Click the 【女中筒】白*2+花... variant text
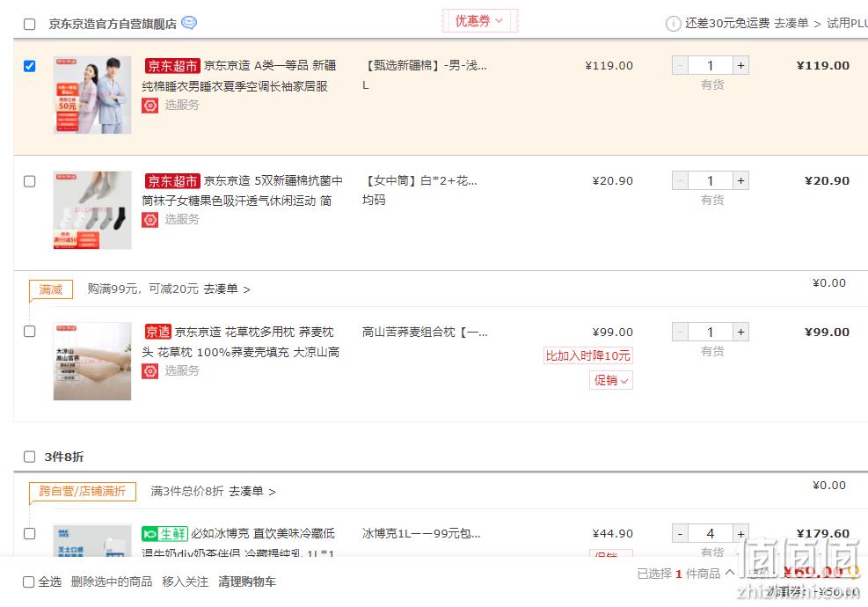This screenshot has height=607, width=868. [x=419, y=181]
